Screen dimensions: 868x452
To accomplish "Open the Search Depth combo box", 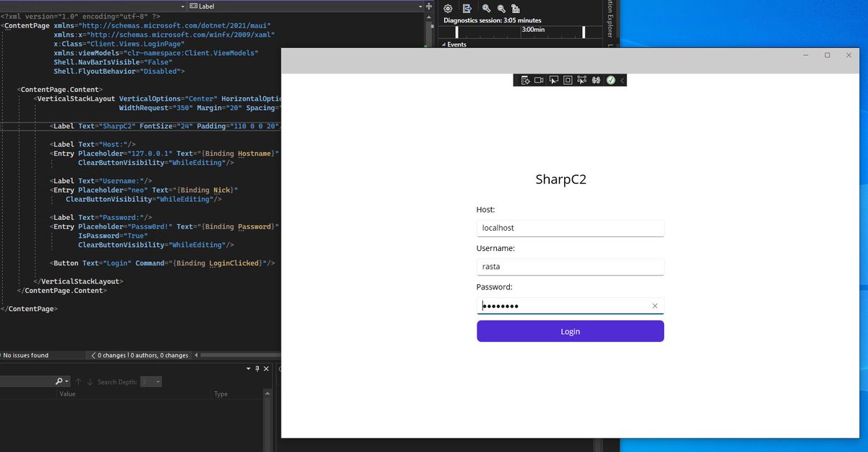I will coord(151,381).
